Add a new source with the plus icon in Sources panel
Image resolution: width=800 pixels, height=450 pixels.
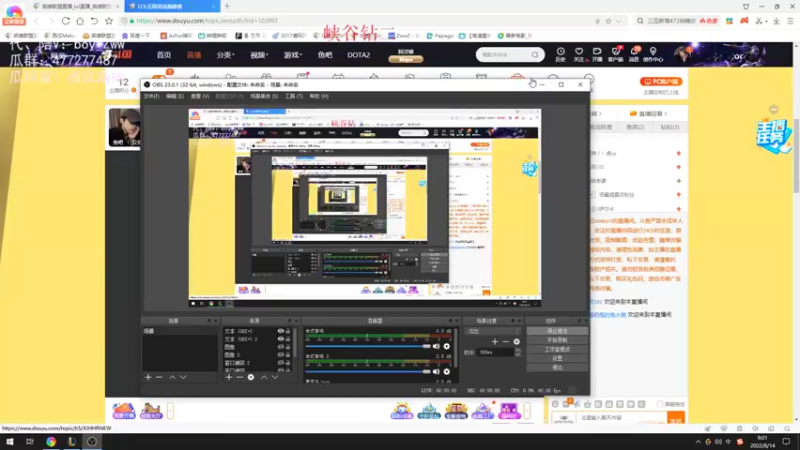click(x=229, y=377)
